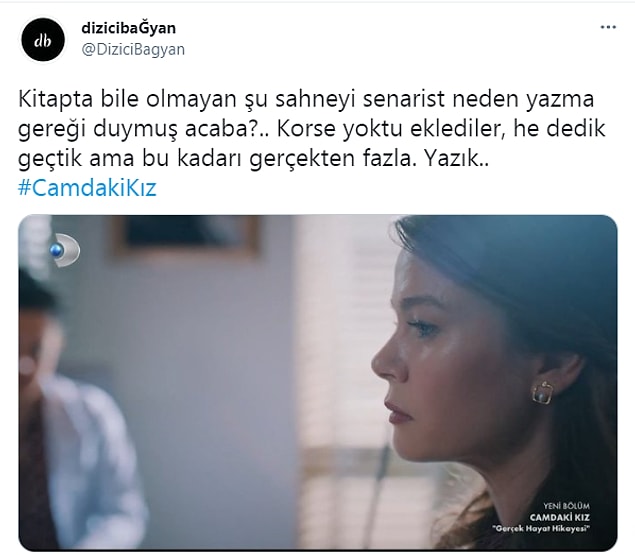Screen dimensions: 635x555
Task: Follow the #CamdakiKız hashtag link
Action: (x=87, y=188)
